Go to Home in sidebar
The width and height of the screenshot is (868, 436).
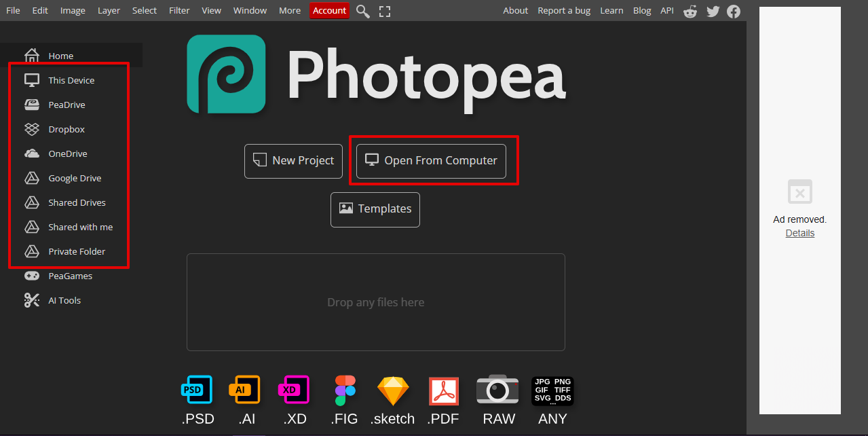click(x=71, y=56)
